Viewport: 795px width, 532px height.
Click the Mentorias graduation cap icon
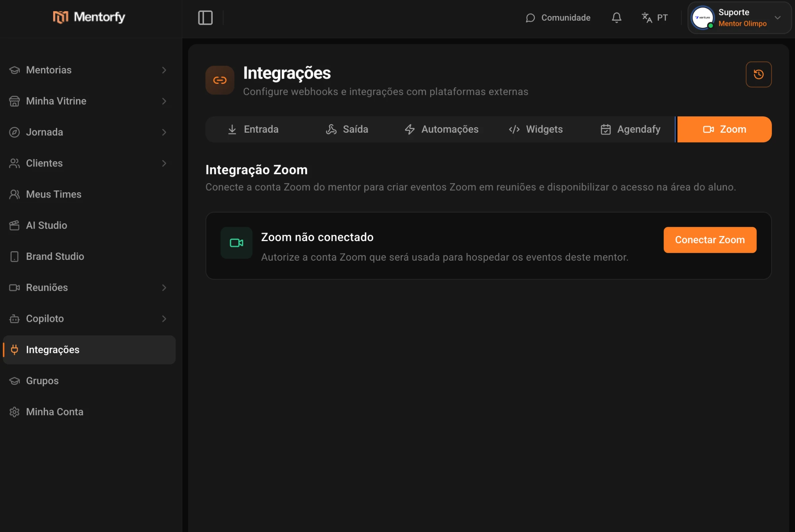pyautogui.click(x=14, y=70)
